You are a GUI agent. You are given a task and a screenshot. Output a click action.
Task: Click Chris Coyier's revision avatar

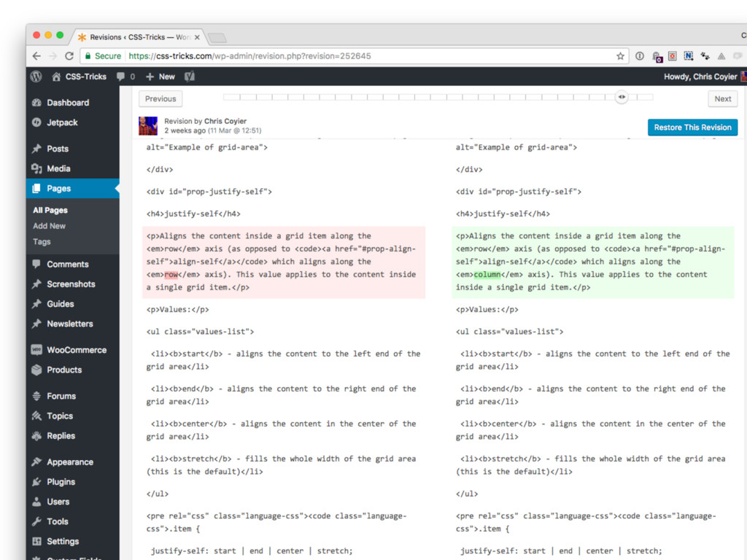coord(148,125)
